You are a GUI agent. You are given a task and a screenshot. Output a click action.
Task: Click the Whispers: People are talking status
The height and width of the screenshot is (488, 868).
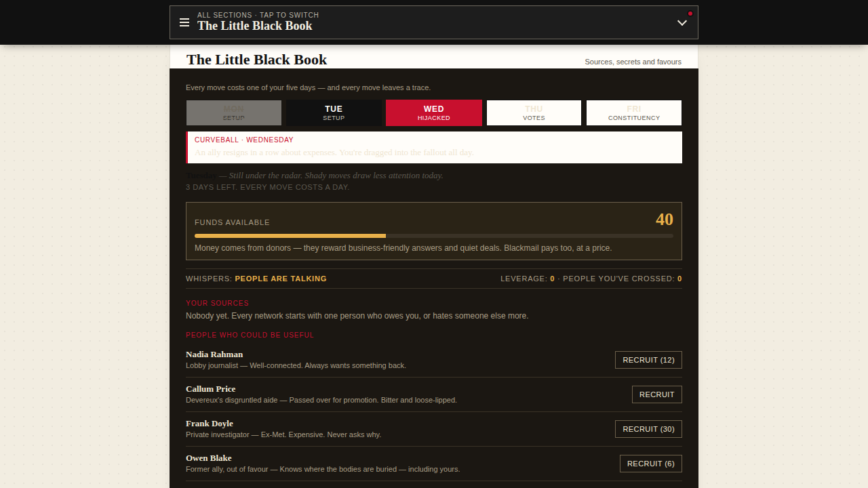point(256,279)
